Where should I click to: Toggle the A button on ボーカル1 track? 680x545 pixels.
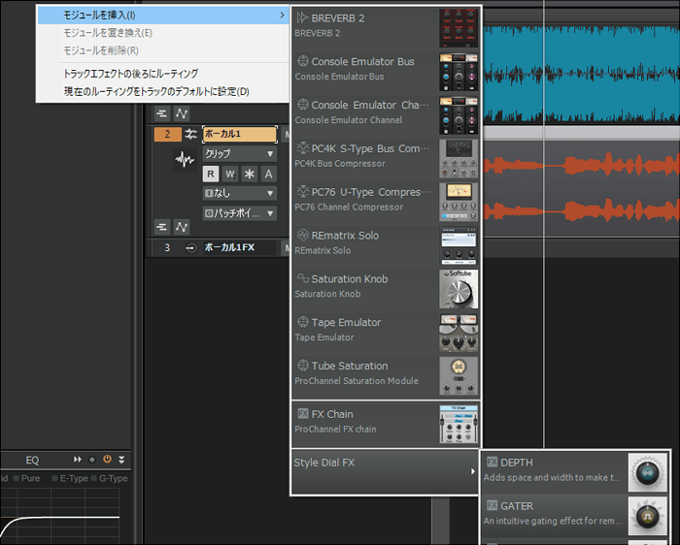tap(268, 174)
